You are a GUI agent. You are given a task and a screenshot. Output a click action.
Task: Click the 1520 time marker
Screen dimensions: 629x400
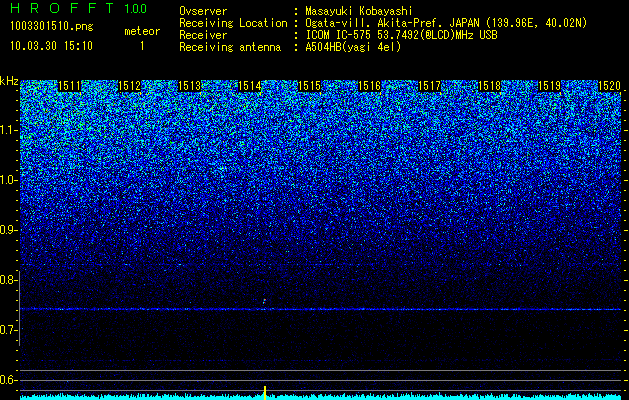pyautogui.click(x=609, y=86)
